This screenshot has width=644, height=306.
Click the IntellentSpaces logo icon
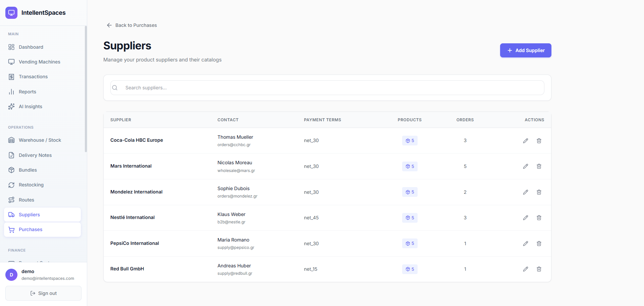coord(11,13)
